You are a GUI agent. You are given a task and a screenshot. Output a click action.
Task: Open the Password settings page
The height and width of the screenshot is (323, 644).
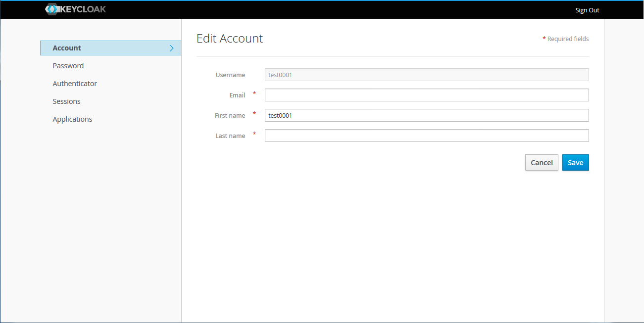[x=68, y=65]
